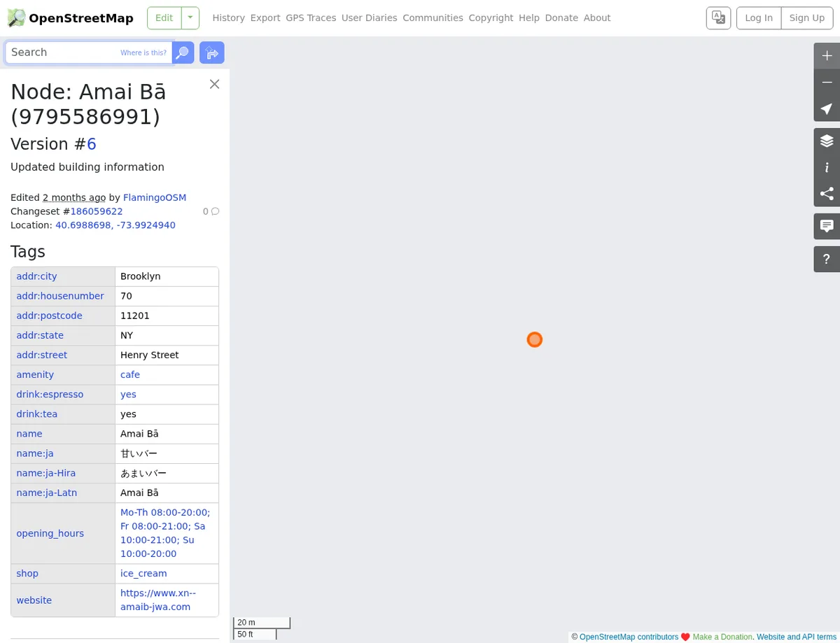Open the ice_cream tag value link
The height and width of the screenshot is (643, 840).
click(143, 573)
